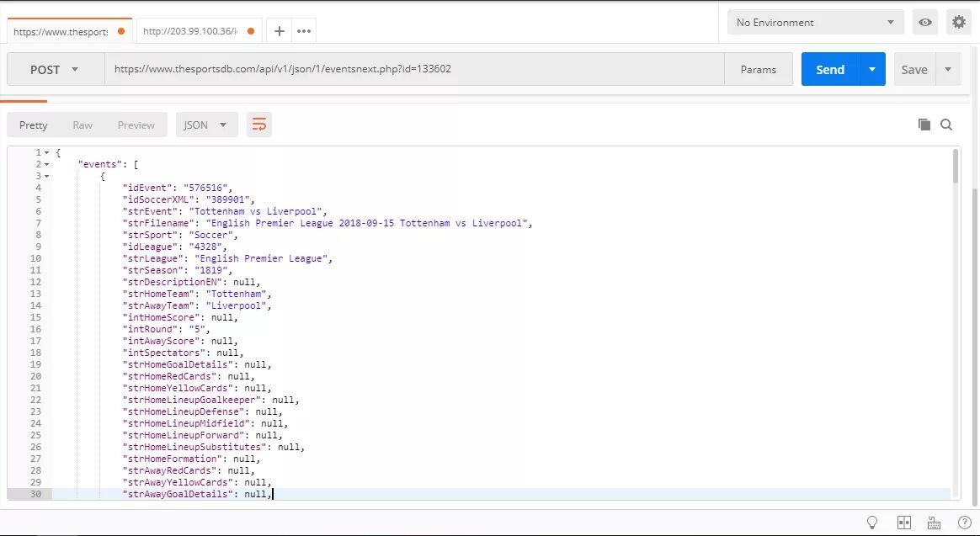Switch to two pane view icon

coord(903,523)
